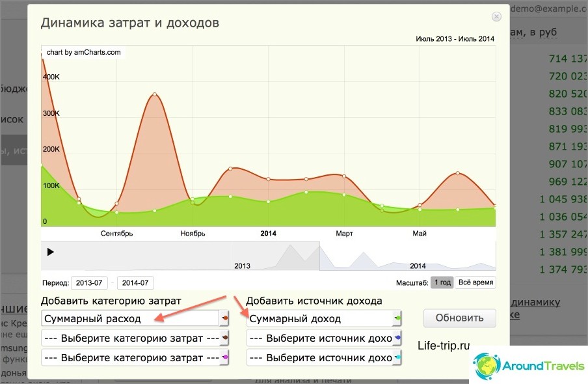Click the Добавить источник дохода heading
588x384 pixels.
tap(314, 301)
